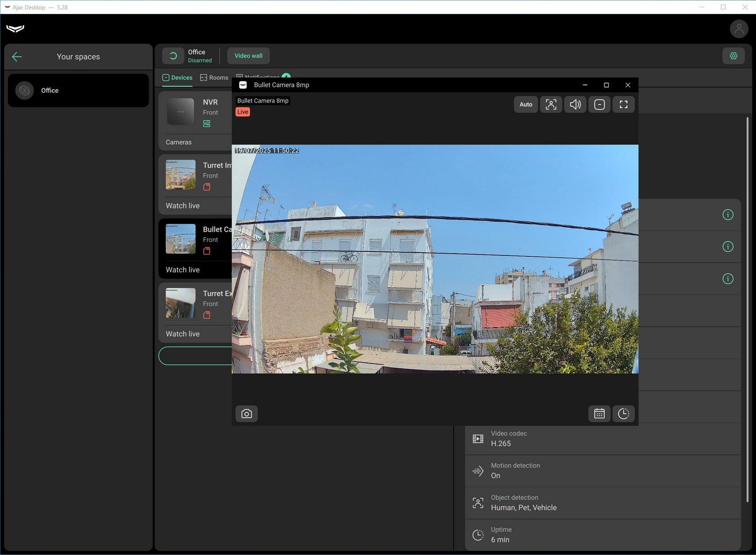
Task: Watch live for Turret Ex camera
Action: click(x=183, y=334)
